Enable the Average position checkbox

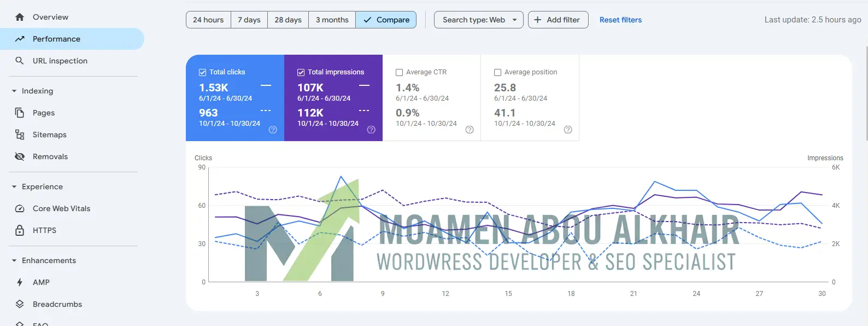497,72
